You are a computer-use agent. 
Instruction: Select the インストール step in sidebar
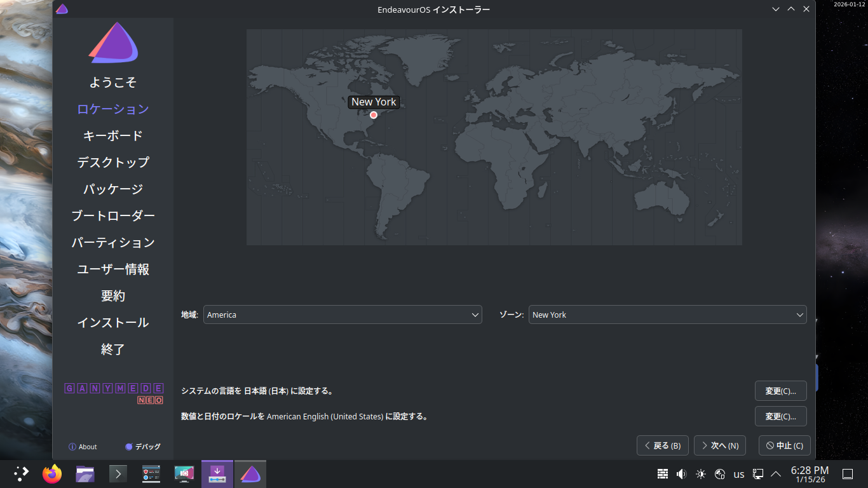tap(113, 323)
